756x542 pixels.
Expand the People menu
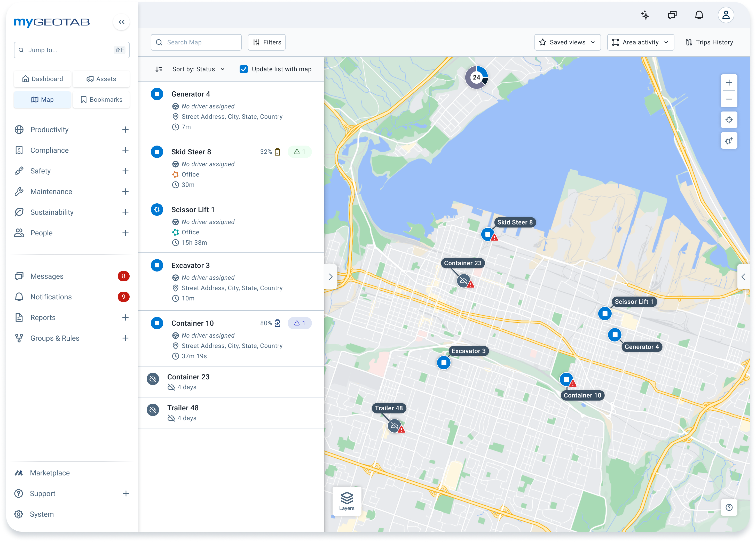click(x=125, y=233)
